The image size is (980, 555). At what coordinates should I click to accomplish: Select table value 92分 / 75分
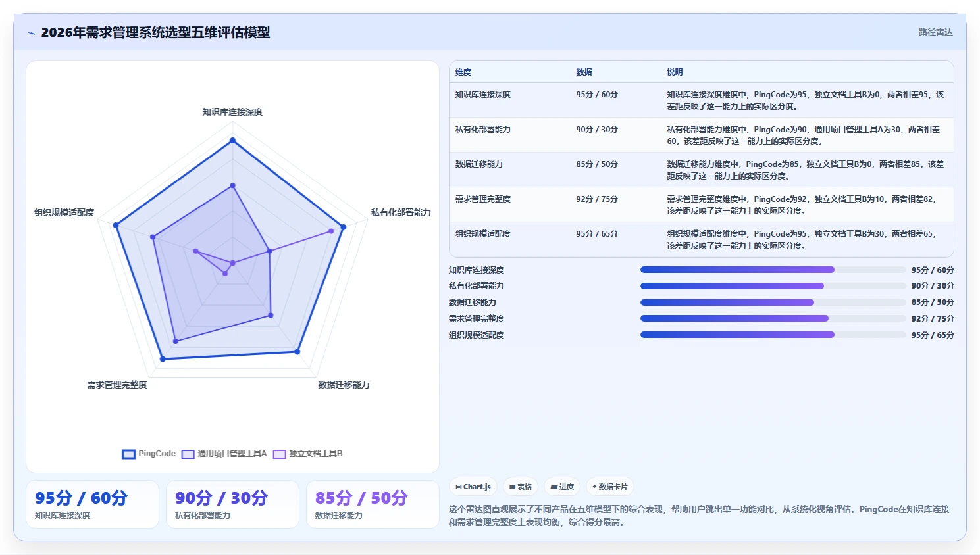pyautogui.click(x=597, y=199)
